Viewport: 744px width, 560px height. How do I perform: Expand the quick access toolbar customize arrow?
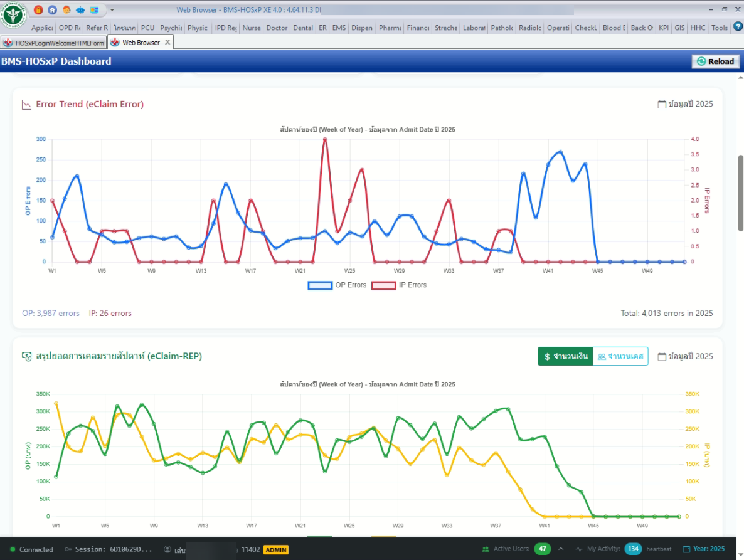click(x=112, y=10)
